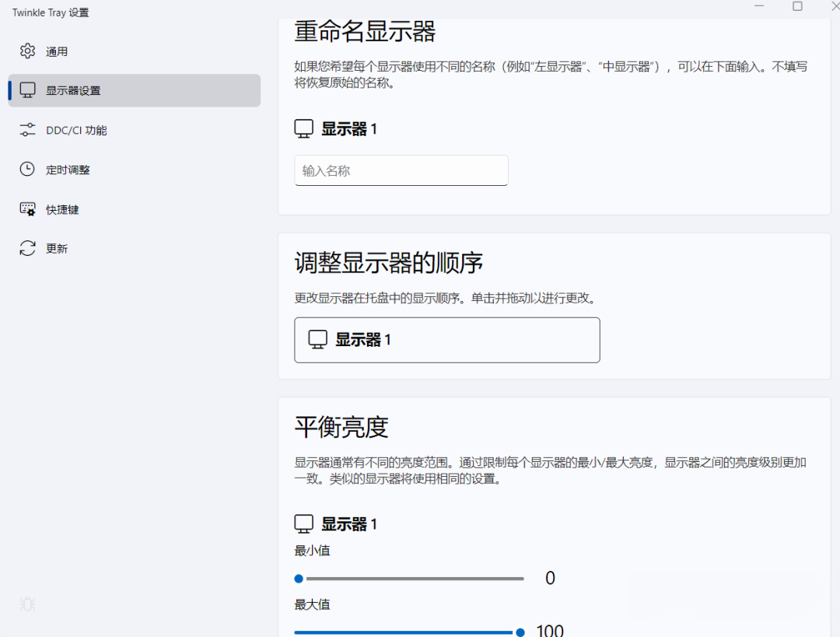This screenshot has height=637, width=840.
Task: Focus the 输入名称 text field
Action: [x=401, y=170]
